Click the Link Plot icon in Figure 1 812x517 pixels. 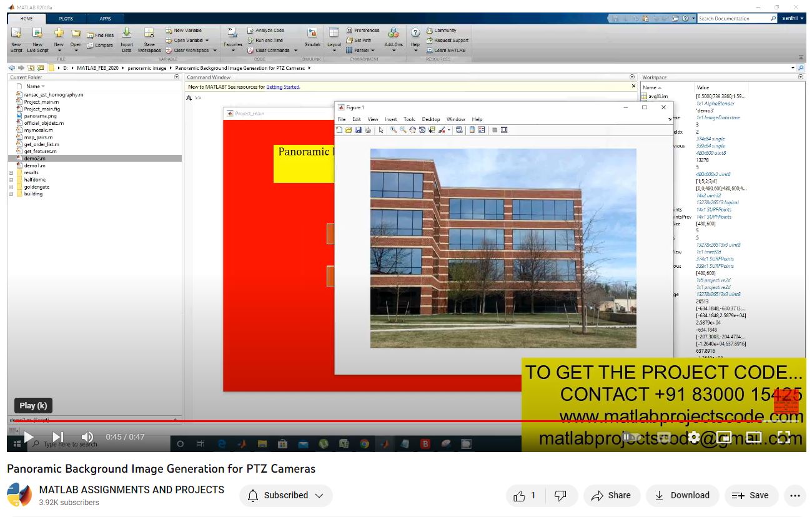tap(459, 130)
